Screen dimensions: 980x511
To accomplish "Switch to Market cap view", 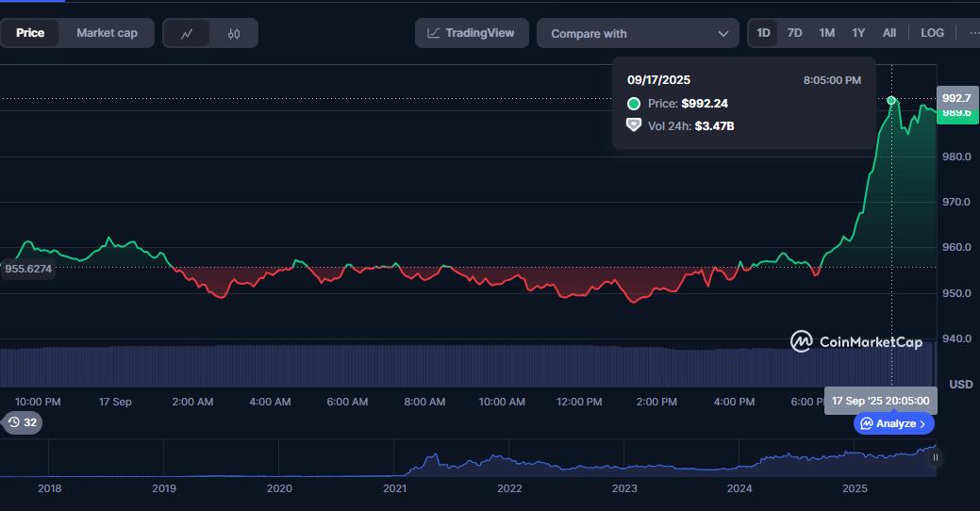I will [107, 33].
